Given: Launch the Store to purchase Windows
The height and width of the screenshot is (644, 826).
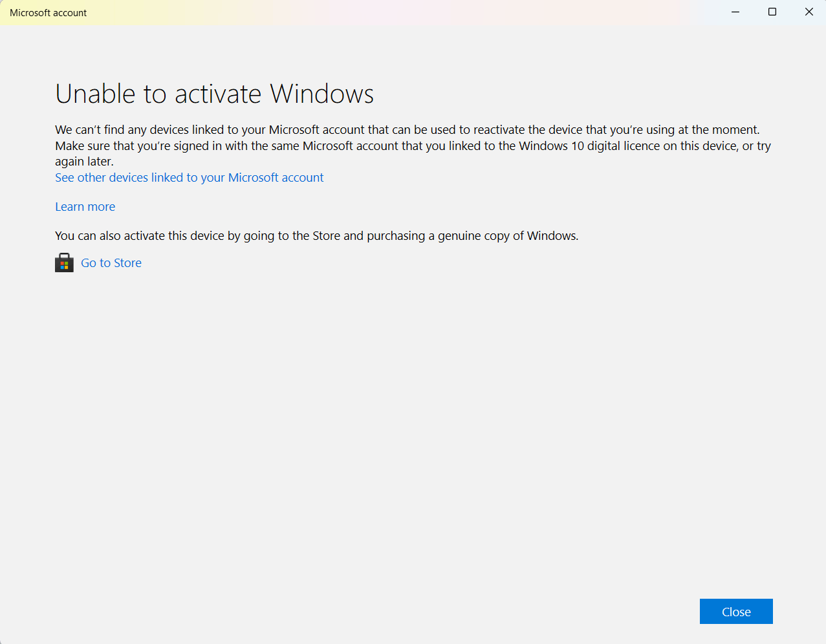Looking at the screenshot, I should click(x=111, y=263).
